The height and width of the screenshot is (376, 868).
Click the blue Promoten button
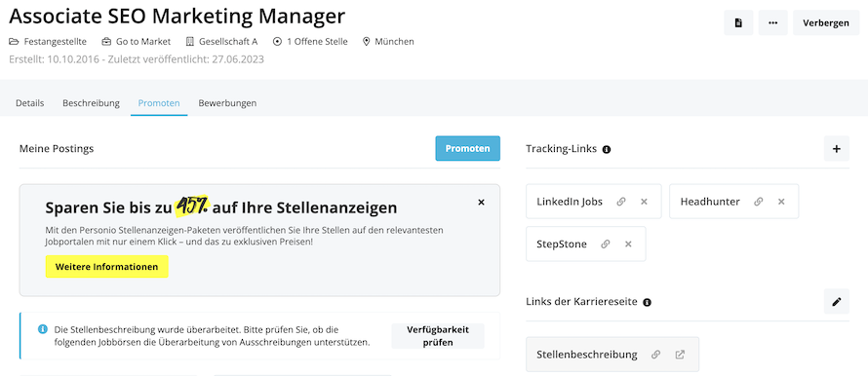(x=468, y=149)
